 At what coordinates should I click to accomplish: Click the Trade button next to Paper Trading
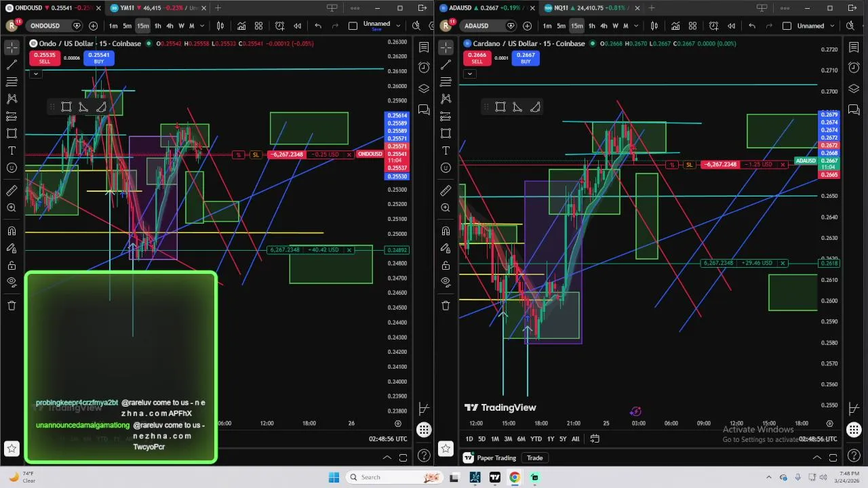pos(535,458)
